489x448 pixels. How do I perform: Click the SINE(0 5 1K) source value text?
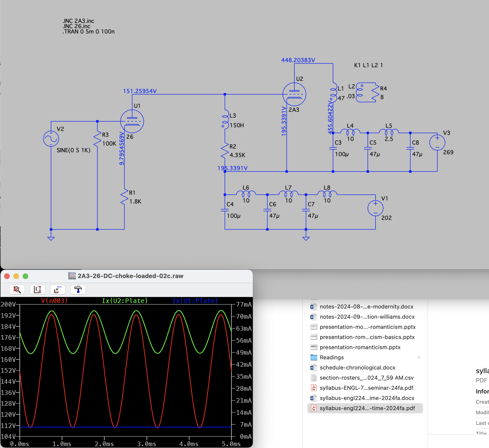point(74,150)
